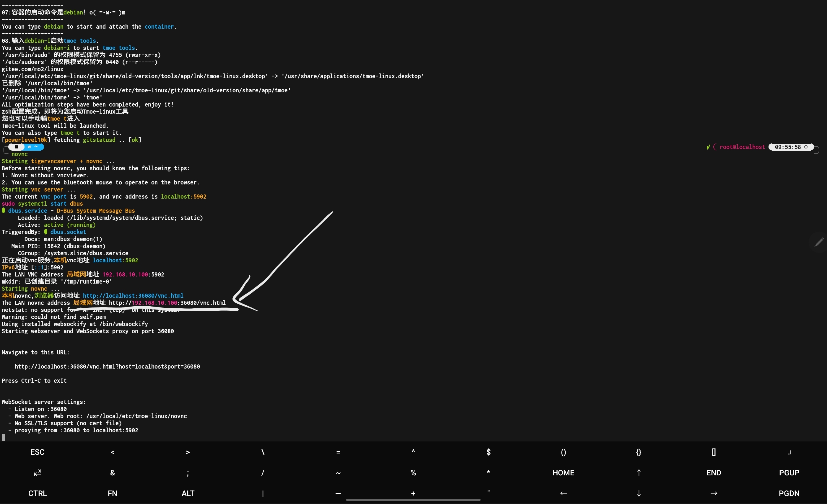Tap the parentheses () key
This screenshot has height=504, width=827.
click(x=564, y=452)
